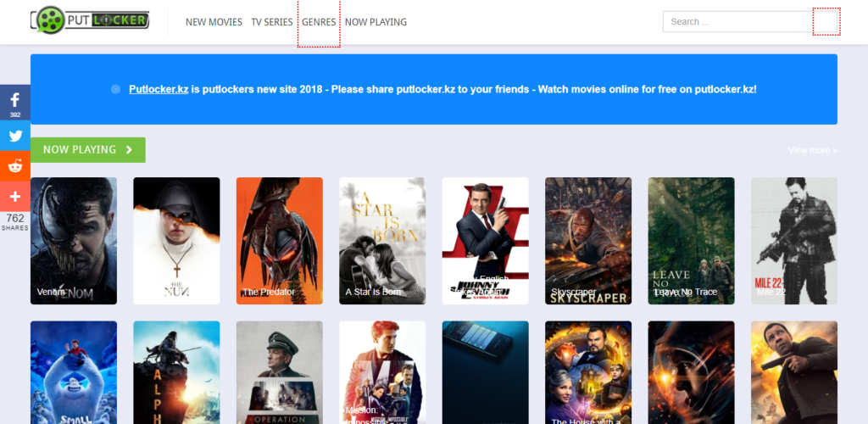Open The Nun movie poster
The height and width of the screenshot is (424, 868).
click(176, 241)
